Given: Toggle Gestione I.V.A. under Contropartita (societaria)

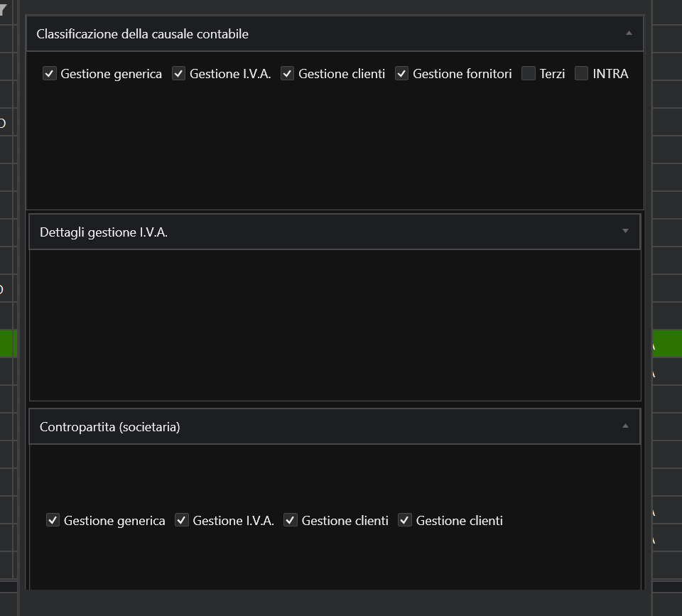Looking at the screenshot, I should [x=182, y=520].
